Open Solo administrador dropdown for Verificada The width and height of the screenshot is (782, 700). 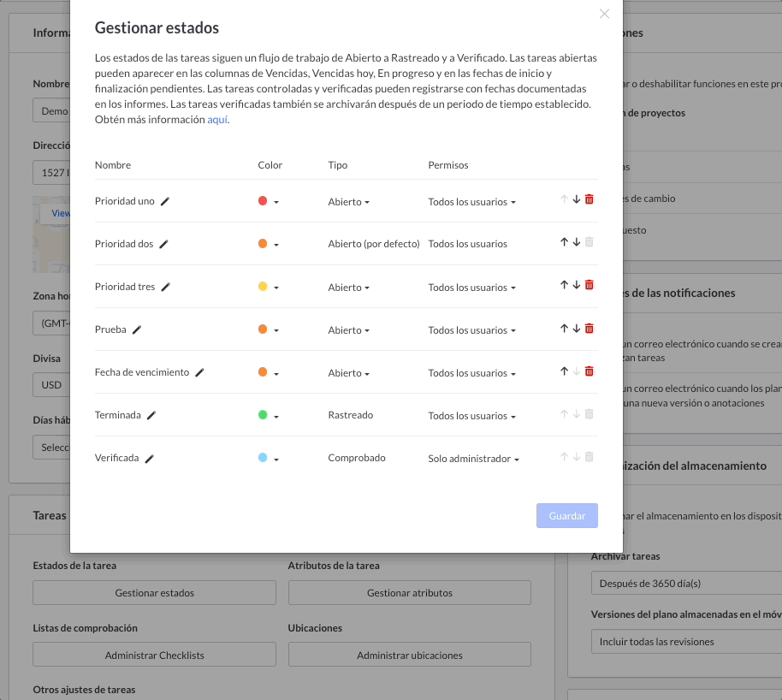[x=474, y=459]
